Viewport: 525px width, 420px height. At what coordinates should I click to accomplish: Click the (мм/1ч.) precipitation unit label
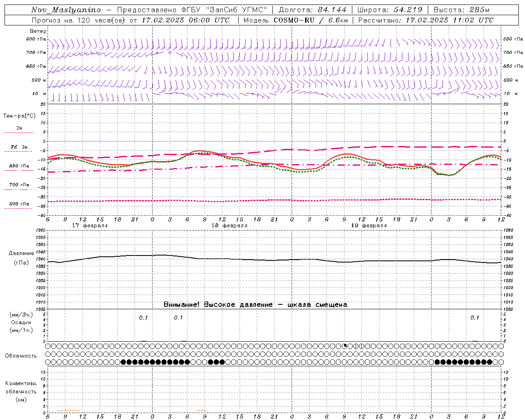tap(21, 330)
